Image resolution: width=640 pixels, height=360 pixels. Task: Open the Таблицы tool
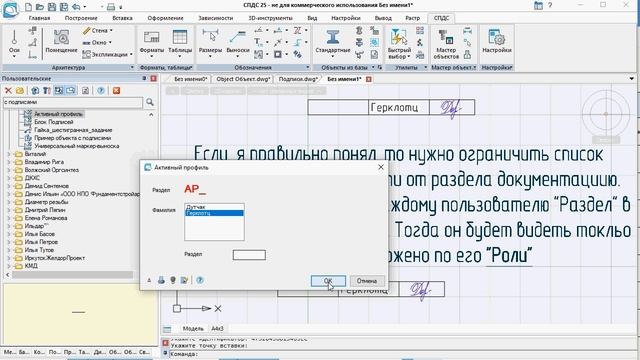180,42
